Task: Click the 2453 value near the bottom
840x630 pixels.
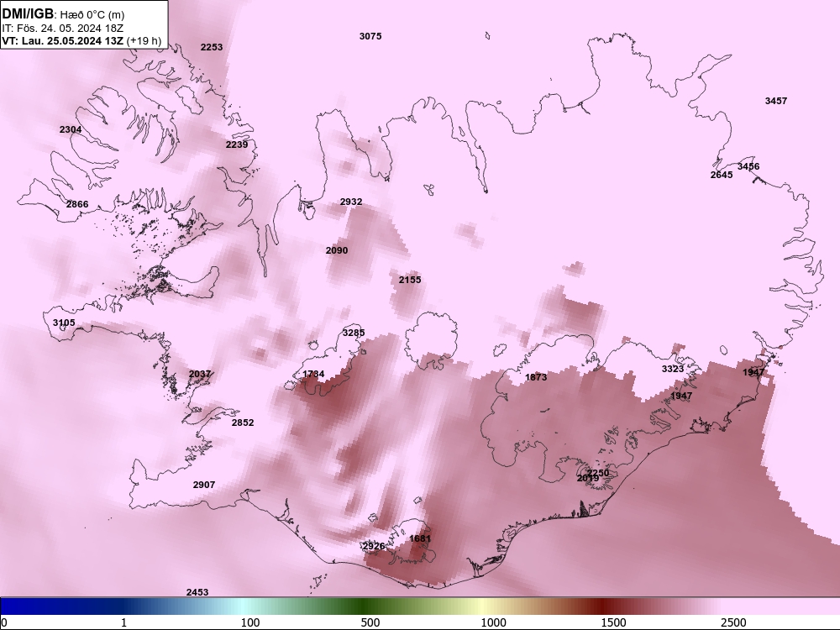Action: tap(197, 592)
